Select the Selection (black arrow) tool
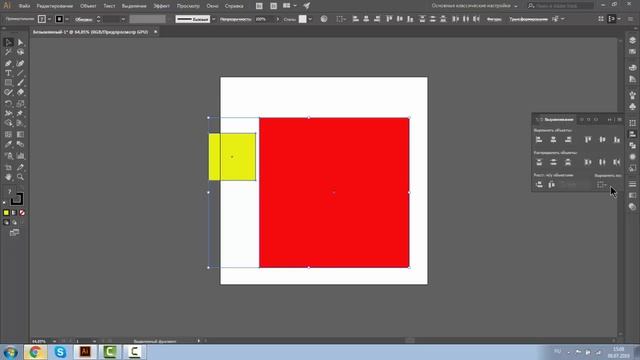 8,42
